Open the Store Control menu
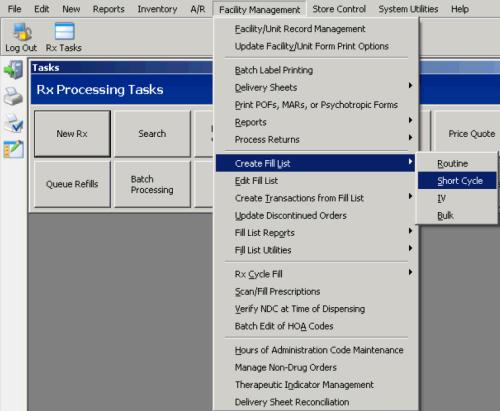The height and width of the screenshot is (411, 500). (x=339, y=9)
